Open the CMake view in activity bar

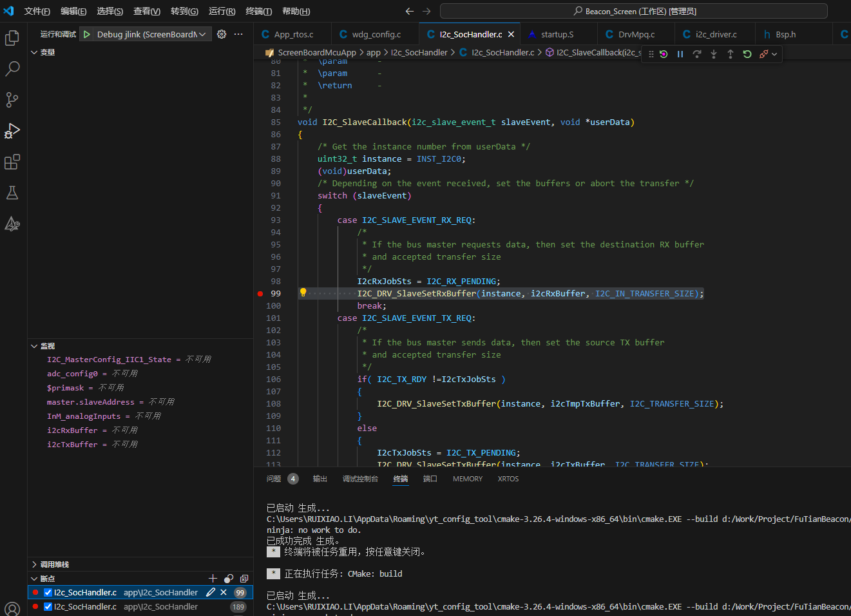[12, 224]
